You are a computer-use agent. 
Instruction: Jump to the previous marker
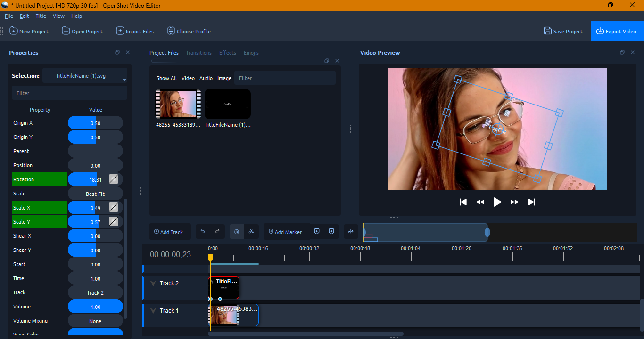(x=317, y=231)
